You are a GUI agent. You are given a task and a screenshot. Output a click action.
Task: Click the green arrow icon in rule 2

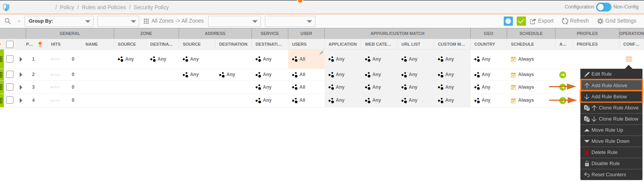point(563,75)
